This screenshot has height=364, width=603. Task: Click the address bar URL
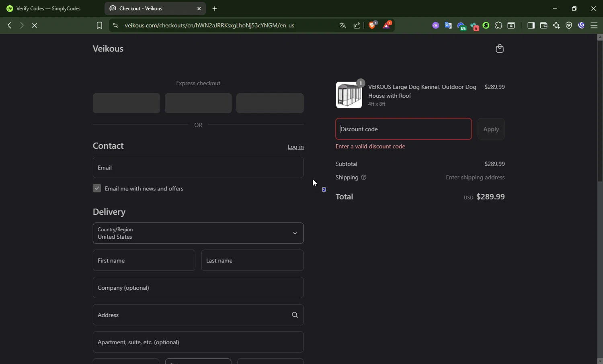click(209, 25)
